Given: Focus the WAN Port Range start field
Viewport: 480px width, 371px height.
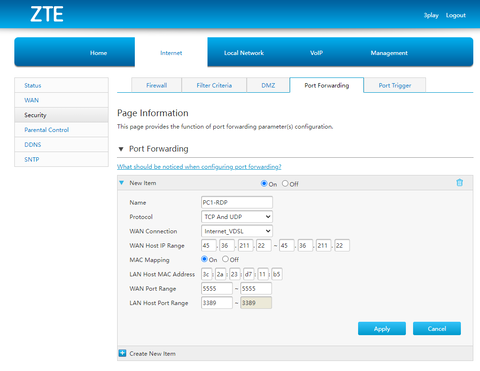Looking at the screenshot, I should [x=217, y=288].
